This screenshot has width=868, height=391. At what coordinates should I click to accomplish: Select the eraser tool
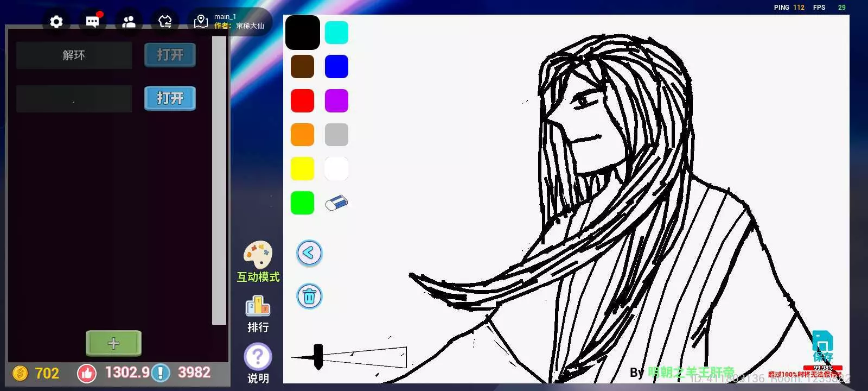[336, 203]
